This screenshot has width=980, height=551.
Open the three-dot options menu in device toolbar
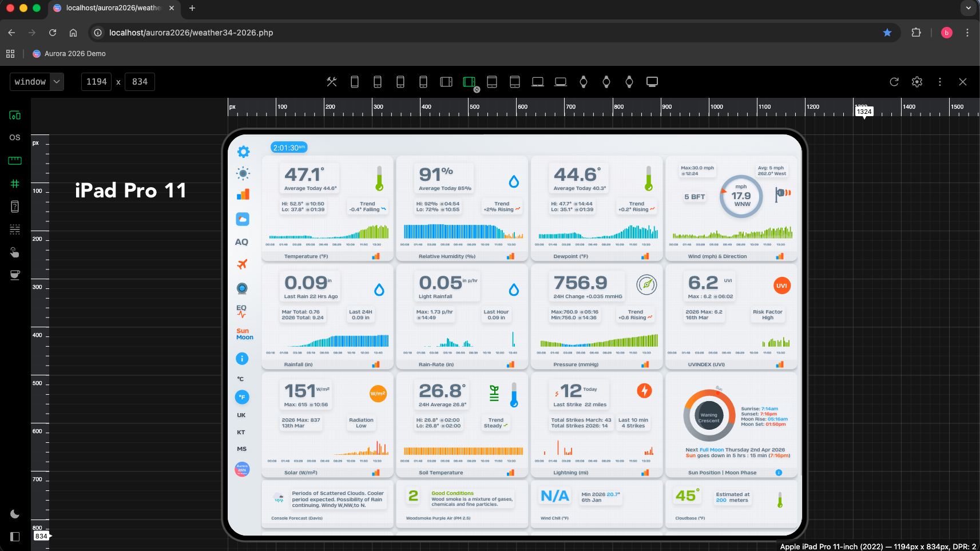[x=939, y=82]
